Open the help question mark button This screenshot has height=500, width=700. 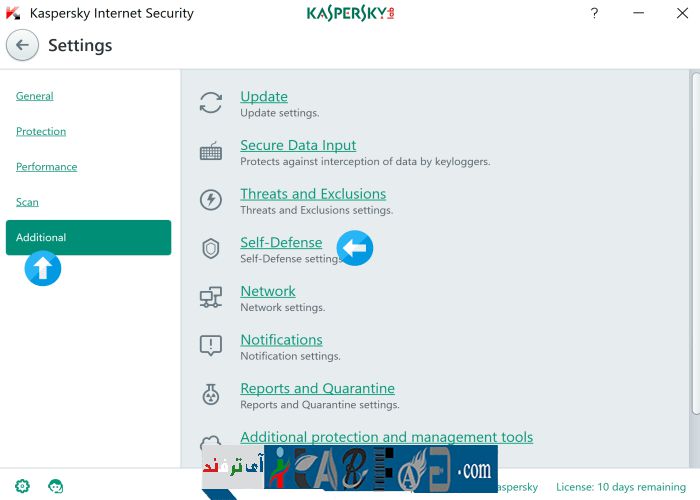tap(595, 14)
